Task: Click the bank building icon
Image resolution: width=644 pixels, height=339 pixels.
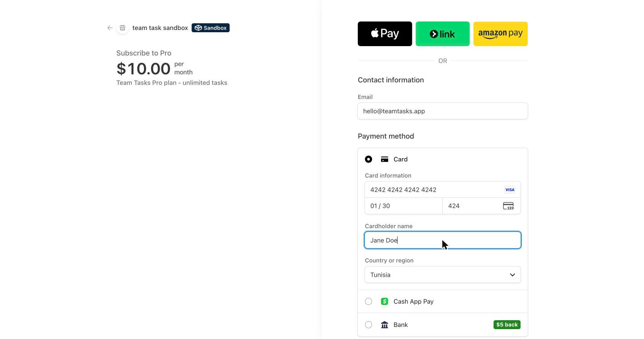Action: [385, 325]
